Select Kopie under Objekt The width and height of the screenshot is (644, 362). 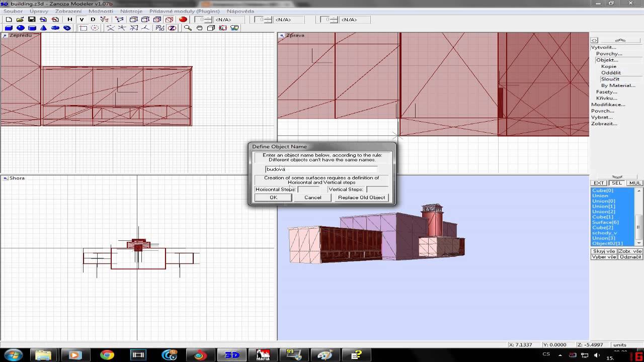coord(608,66)
